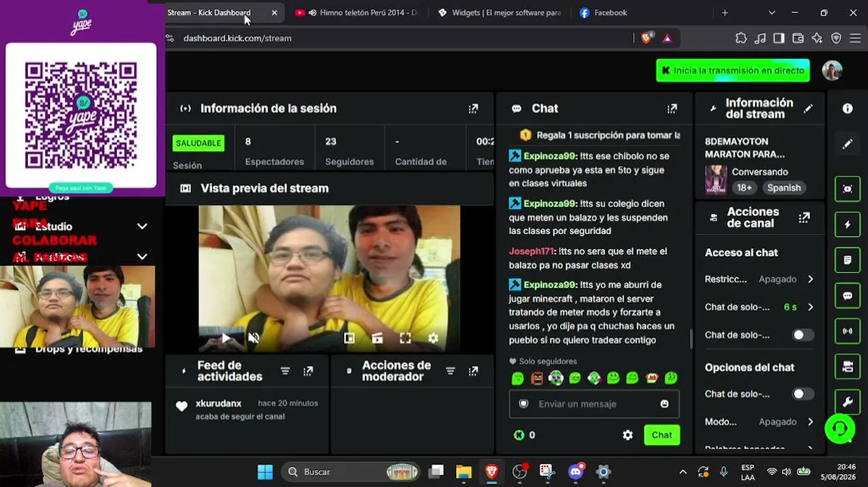Open the emoji picker in message box

click(665, 404)
